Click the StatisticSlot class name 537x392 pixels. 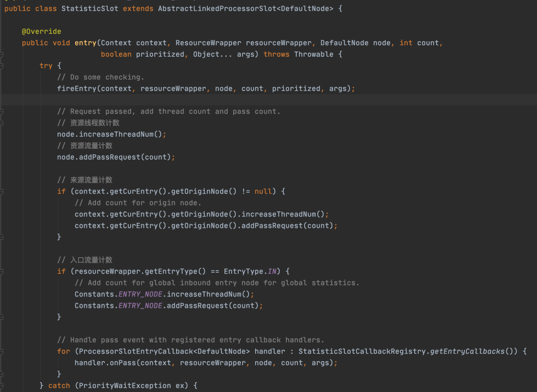[89, 8]
